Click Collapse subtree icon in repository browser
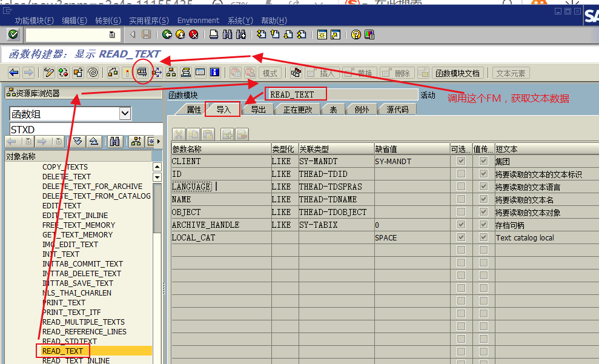 tap(94, 142)
